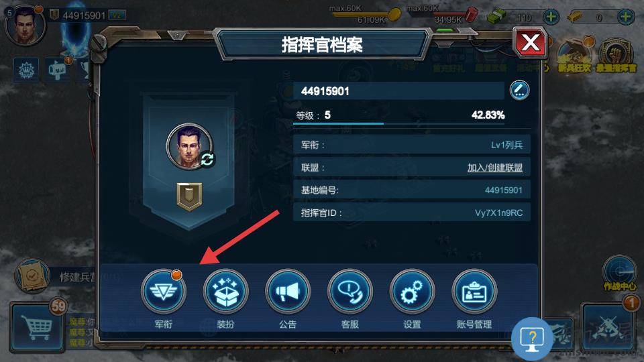Open the 设置 settings gear icon
The height and width of the screenshot is (362, 644).
(x=412, y=291)
